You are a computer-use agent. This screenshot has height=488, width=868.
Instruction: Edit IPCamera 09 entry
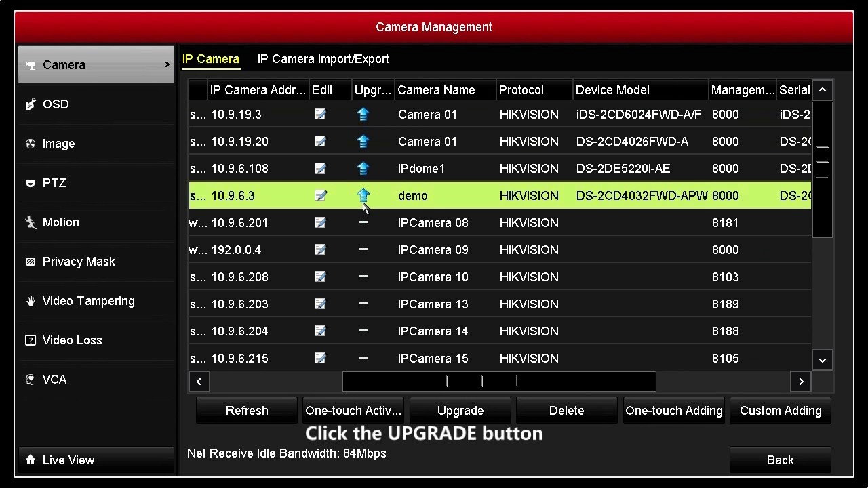click(320, 250)
